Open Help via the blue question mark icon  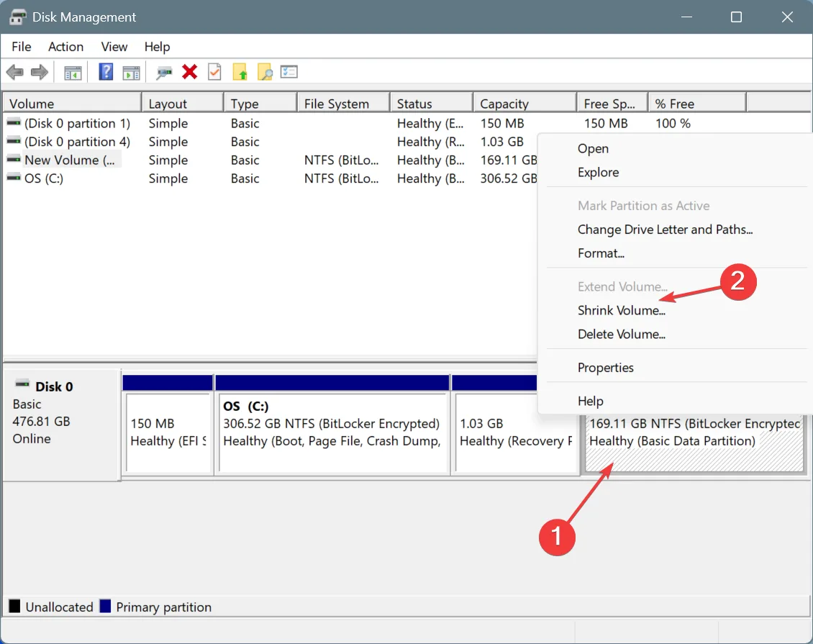(x=106, y=72)
